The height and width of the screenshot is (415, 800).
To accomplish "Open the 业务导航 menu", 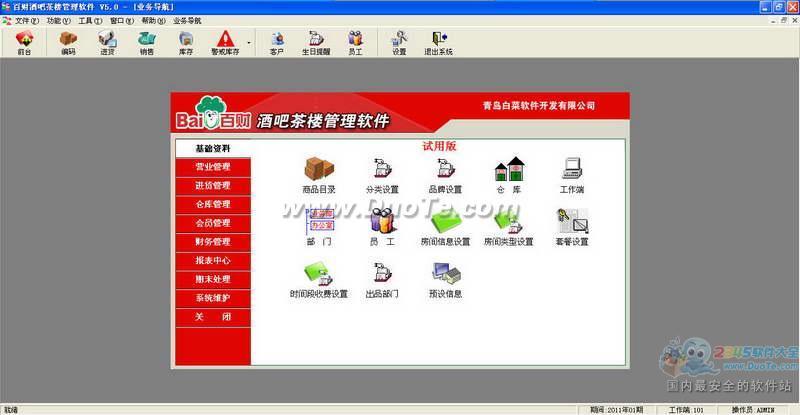I will tap(187, 21).
